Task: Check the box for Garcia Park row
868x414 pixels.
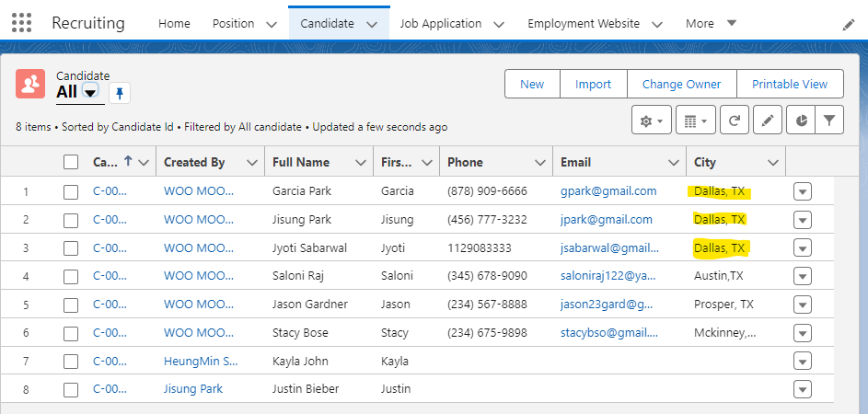Action: point(71,191)
